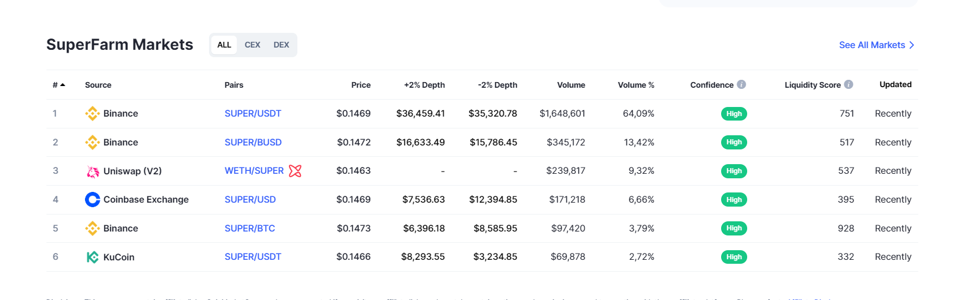Click the liquidity score 395
This screenshot has width=980, height=300.
tap(846, 200)
